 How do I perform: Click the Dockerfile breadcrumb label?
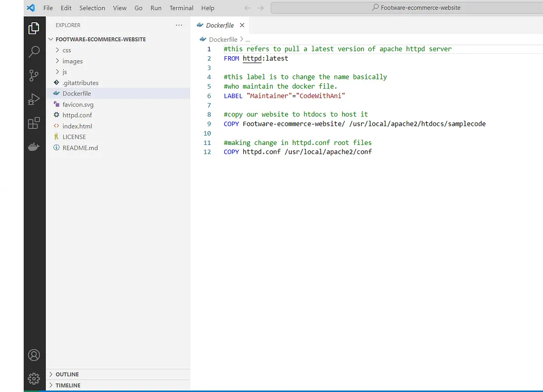coord(223,39)
